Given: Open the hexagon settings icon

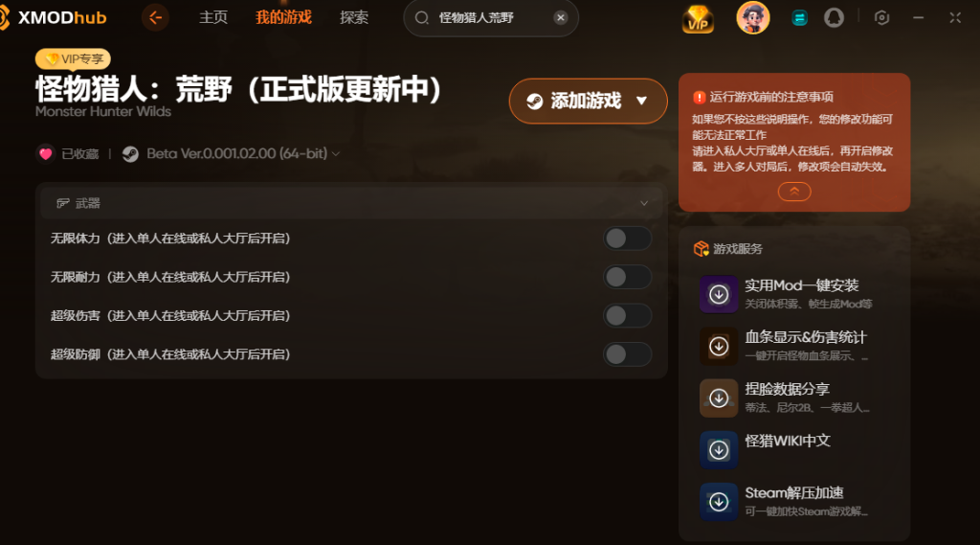Looking at the screenshot, I should pyautogui.click(x=881, y=17).
